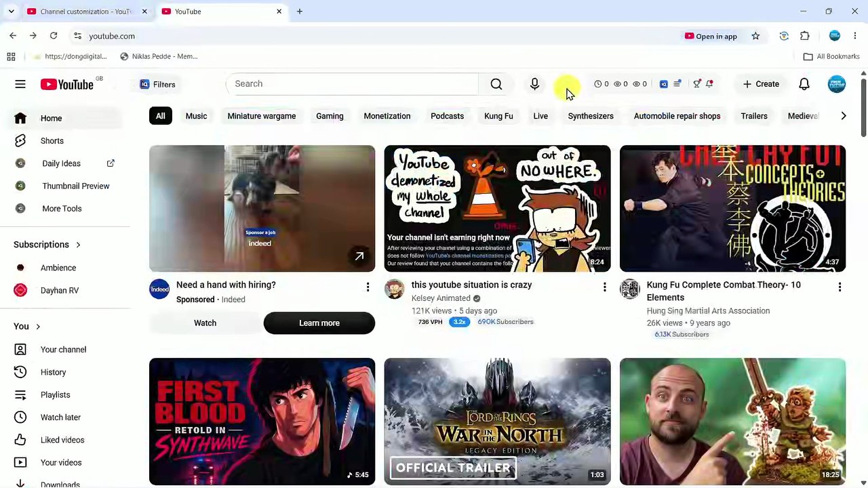This screenshot has height=488, width=868.
Task: Show more chips with right arrow
Action: [844, 116]
